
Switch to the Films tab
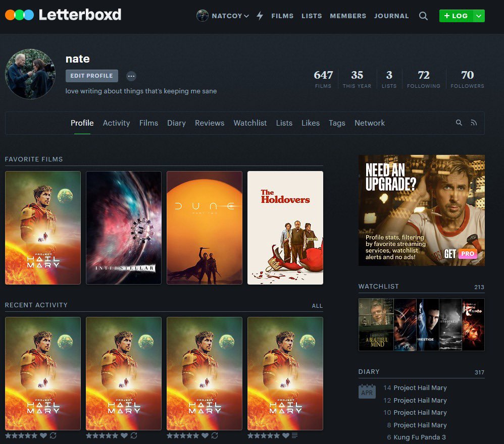148,123
